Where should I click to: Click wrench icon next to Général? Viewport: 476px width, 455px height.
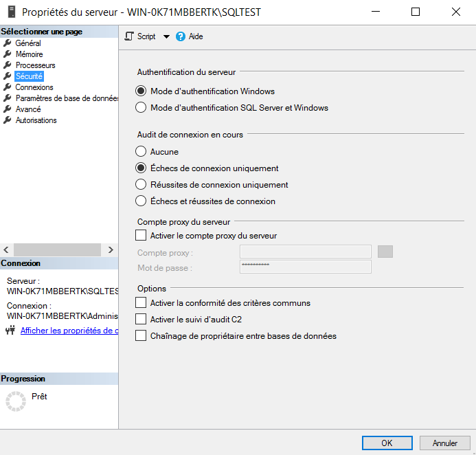click(8, 43)
